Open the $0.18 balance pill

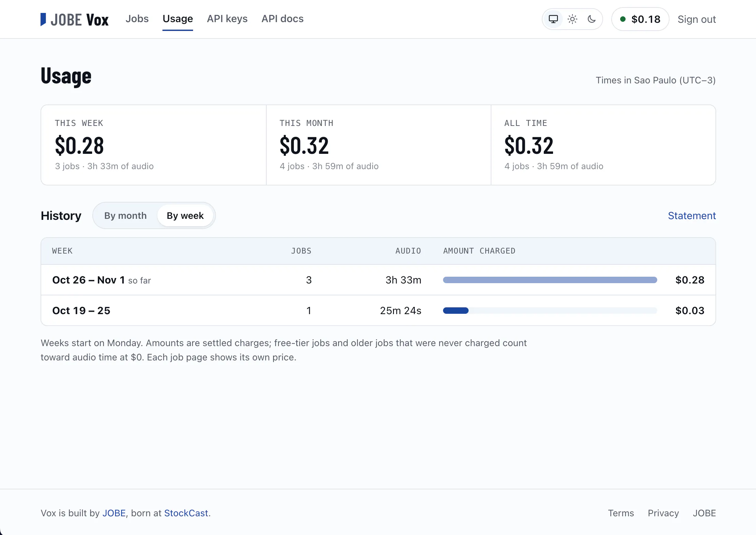pyautogui.click(x=640, y=19)
